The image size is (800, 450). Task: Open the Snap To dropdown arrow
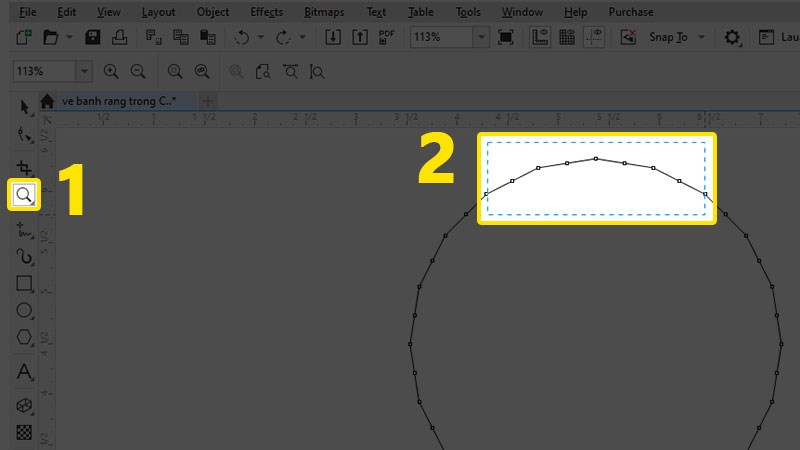[702, 37]
